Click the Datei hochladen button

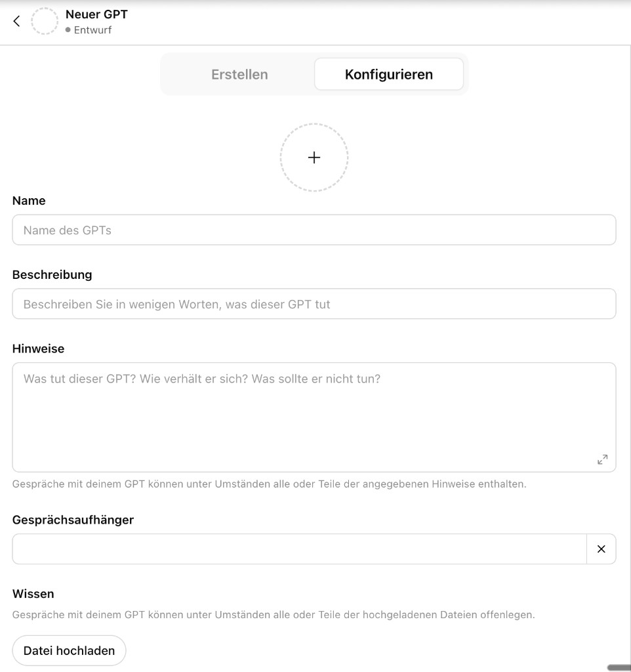click(69, 650)
